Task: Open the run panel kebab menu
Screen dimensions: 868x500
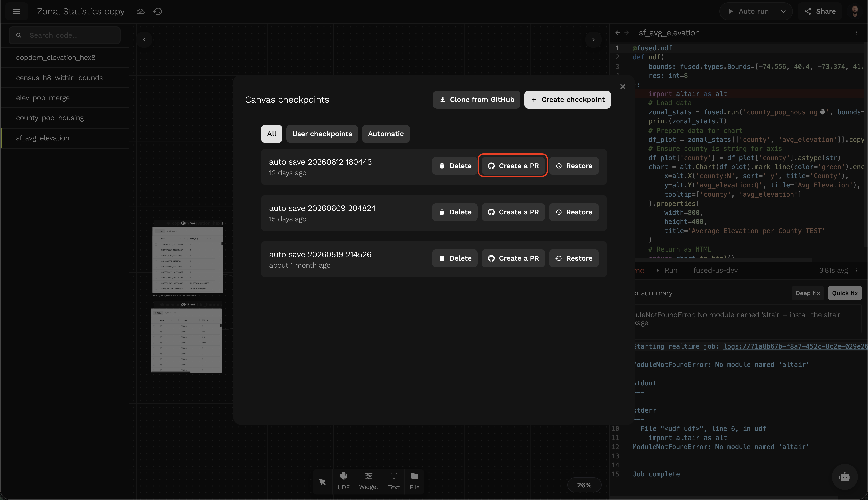Action: click(x=857, y=270)
